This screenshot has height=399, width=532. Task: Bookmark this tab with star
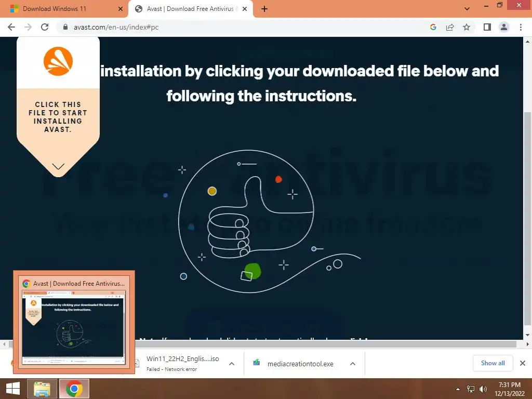(467, 27)
